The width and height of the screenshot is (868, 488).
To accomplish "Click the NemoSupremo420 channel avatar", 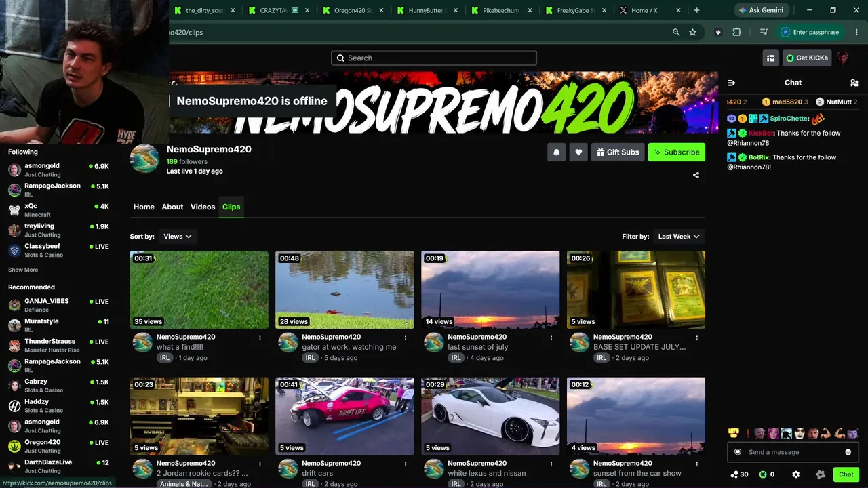I will click(144, 159).
